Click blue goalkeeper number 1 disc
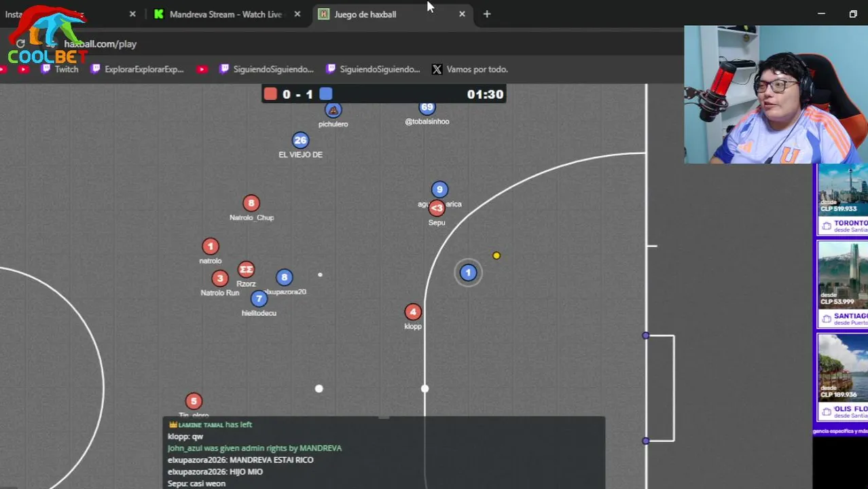This screenshot has width=868, height=489. 468,273
